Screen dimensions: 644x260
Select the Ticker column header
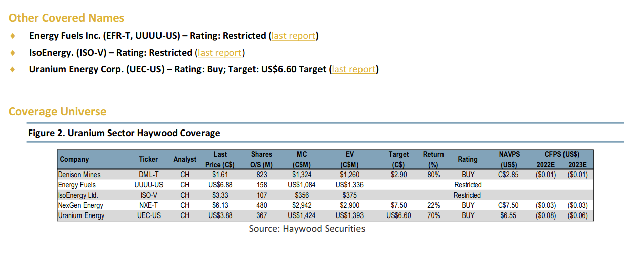click(148, 159)
